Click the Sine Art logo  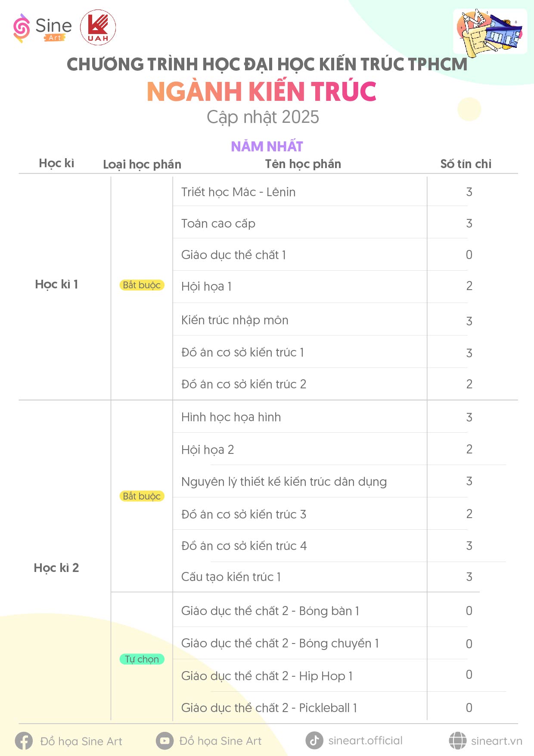pos(42,28)
